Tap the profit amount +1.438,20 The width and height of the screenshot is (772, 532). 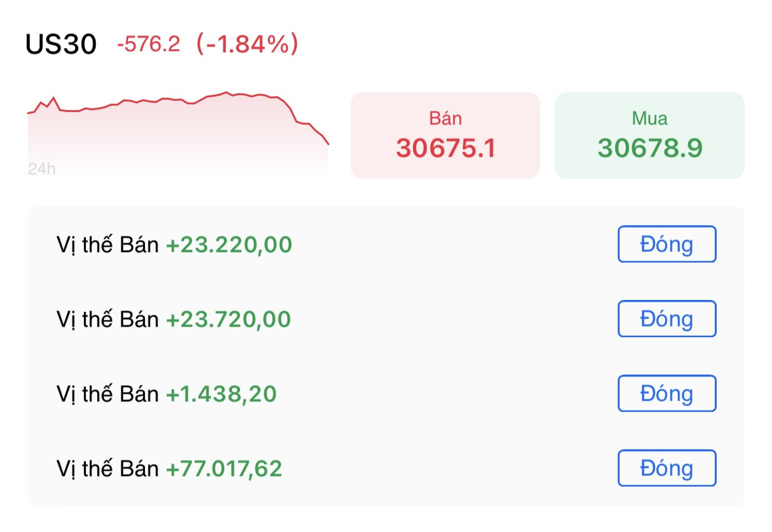click(x=221, y=394)
